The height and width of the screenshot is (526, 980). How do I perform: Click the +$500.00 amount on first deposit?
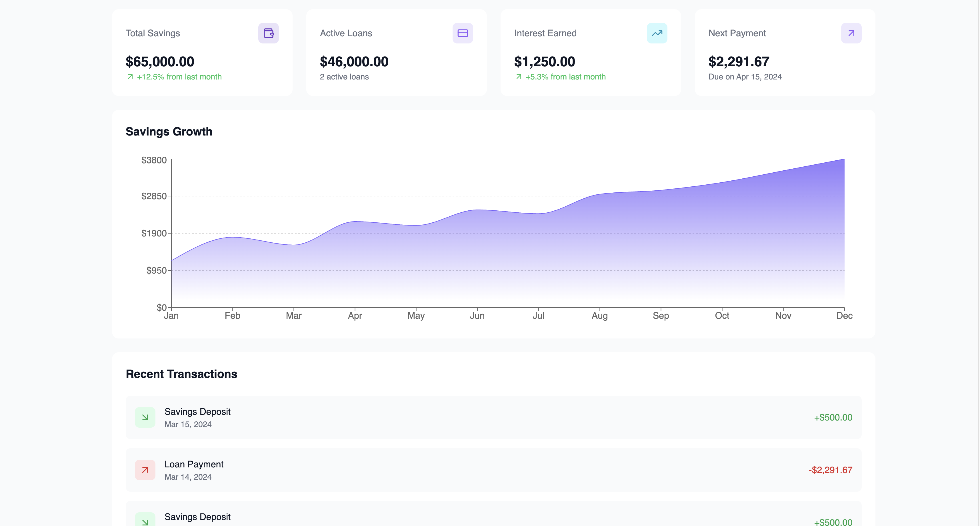[833, 417]
